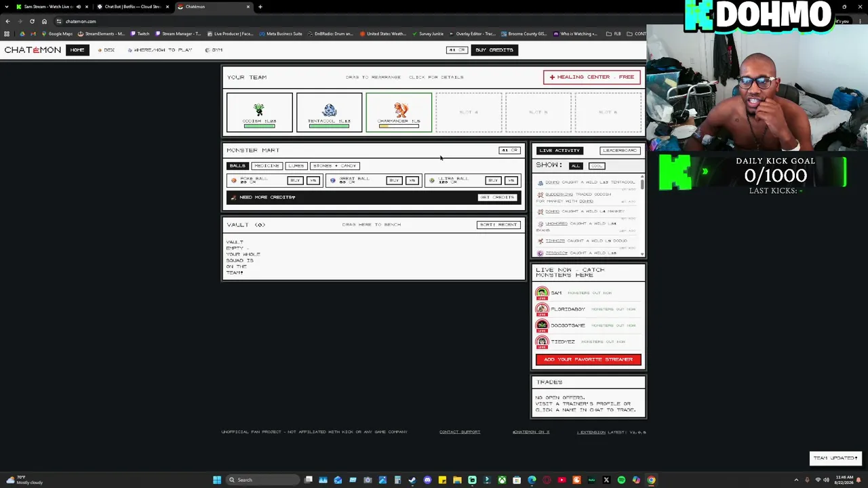Viewport: 868px width, 488px height.
Task: Open Chrome from the taskbar
Action: (x=651, y=480)
